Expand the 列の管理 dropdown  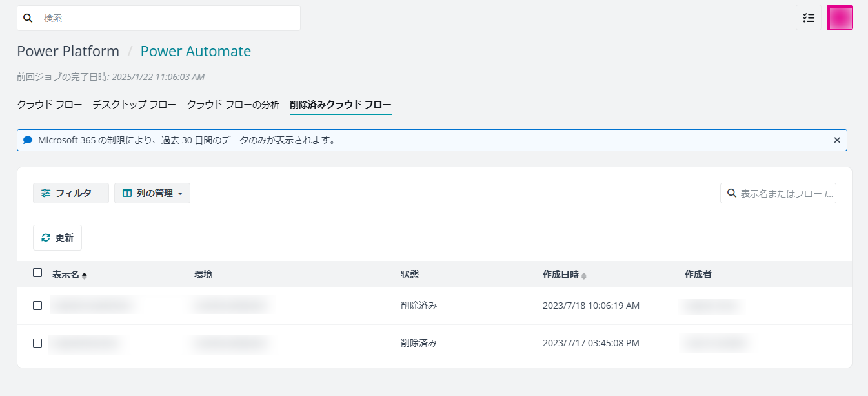tap(152, 193)
